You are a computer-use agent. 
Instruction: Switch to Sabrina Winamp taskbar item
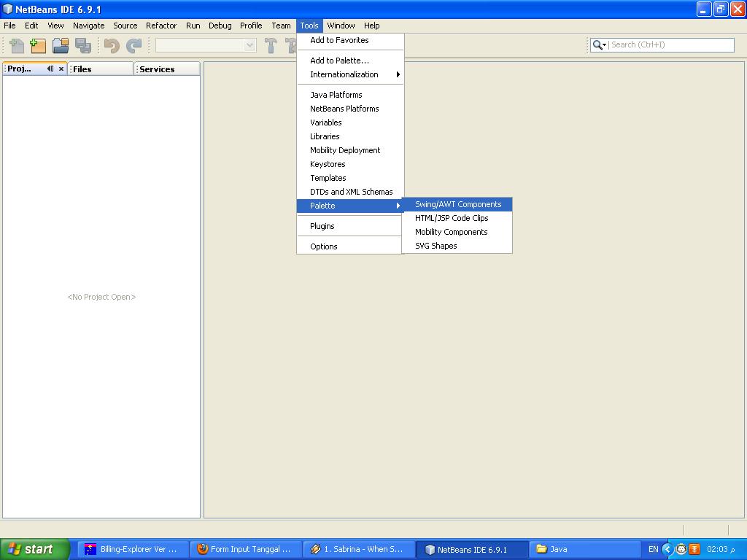pyautogui.click(x=358, y=549)
